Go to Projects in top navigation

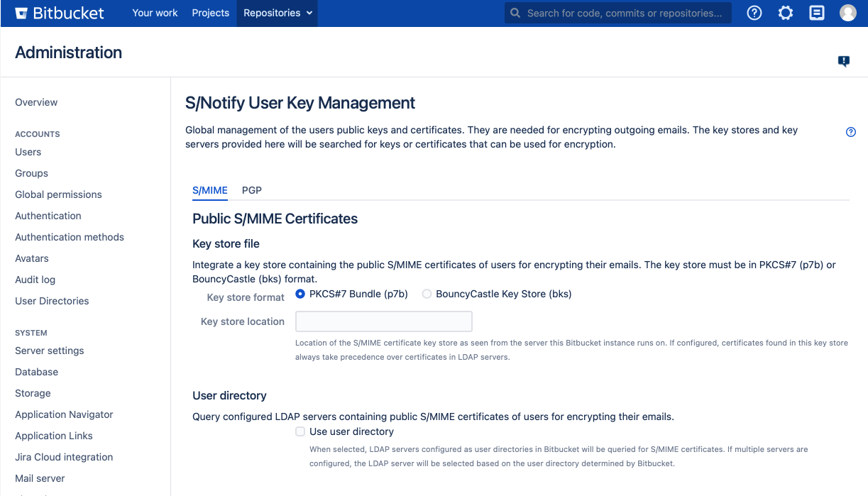(x=210, y=13)
